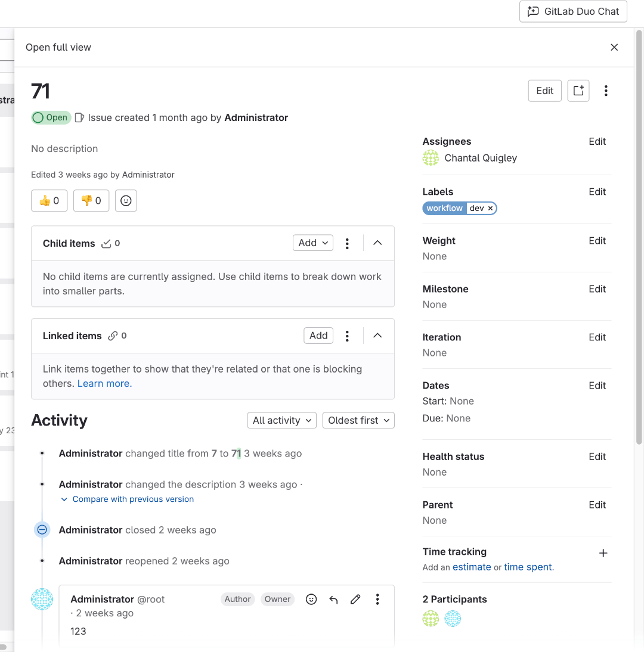This screenshot has width=644, height=652.
Task: Reply to the Administrator comment
Action: pyautogui.click(x=333, y=600)
